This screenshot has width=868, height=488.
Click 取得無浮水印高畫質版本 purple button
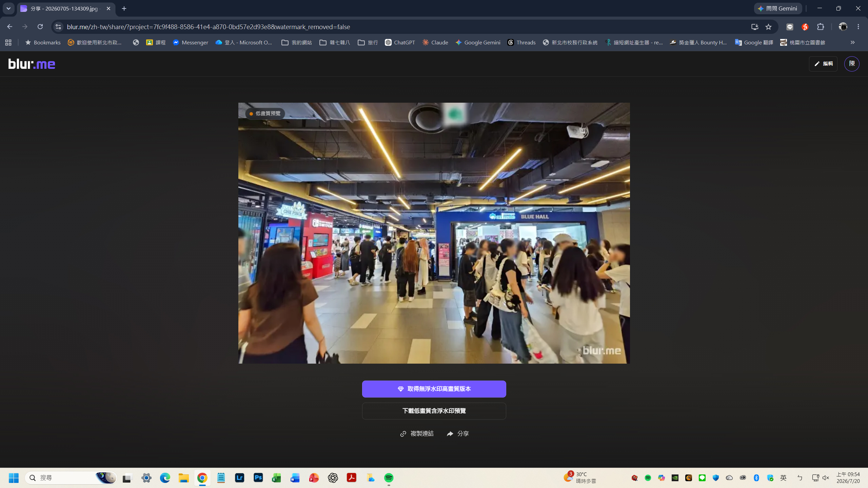tap(434, 389)
